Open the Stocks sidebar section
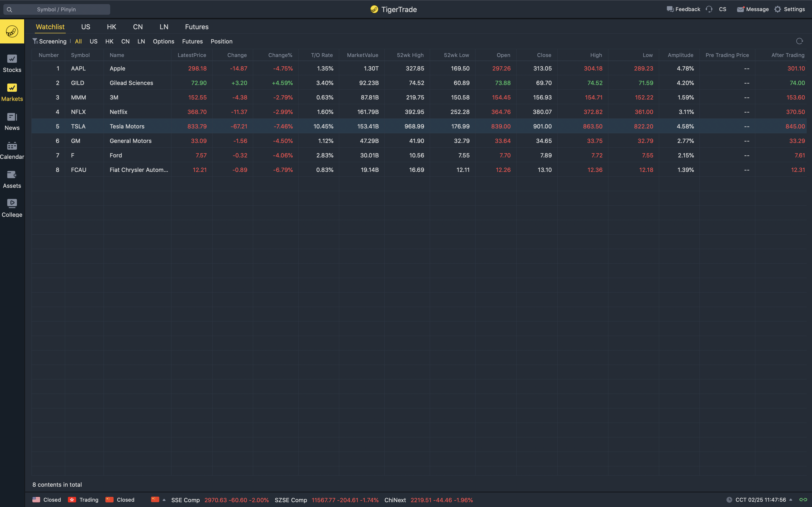The width and height of the screenshot is (812, 507). click(x=12, y=63)
